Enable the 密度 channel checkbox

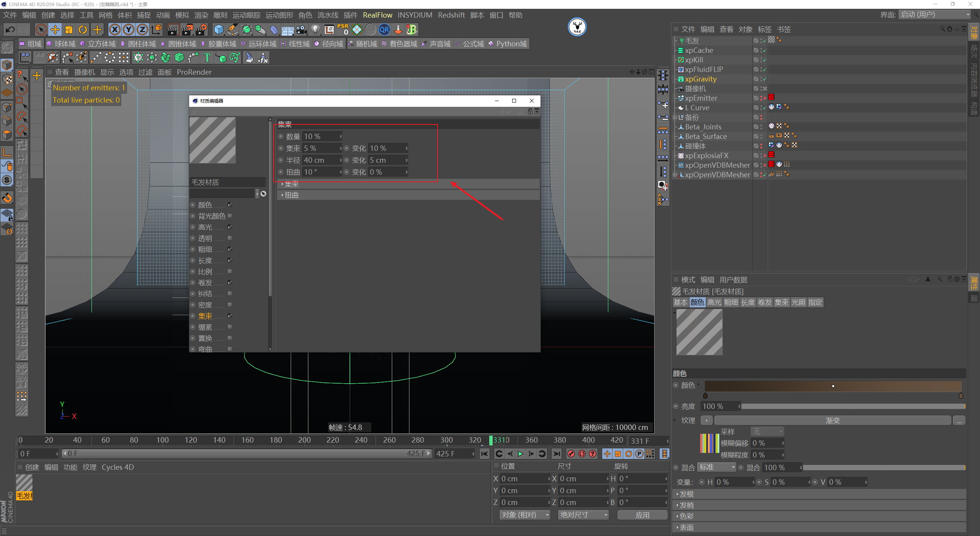(230, 305)
